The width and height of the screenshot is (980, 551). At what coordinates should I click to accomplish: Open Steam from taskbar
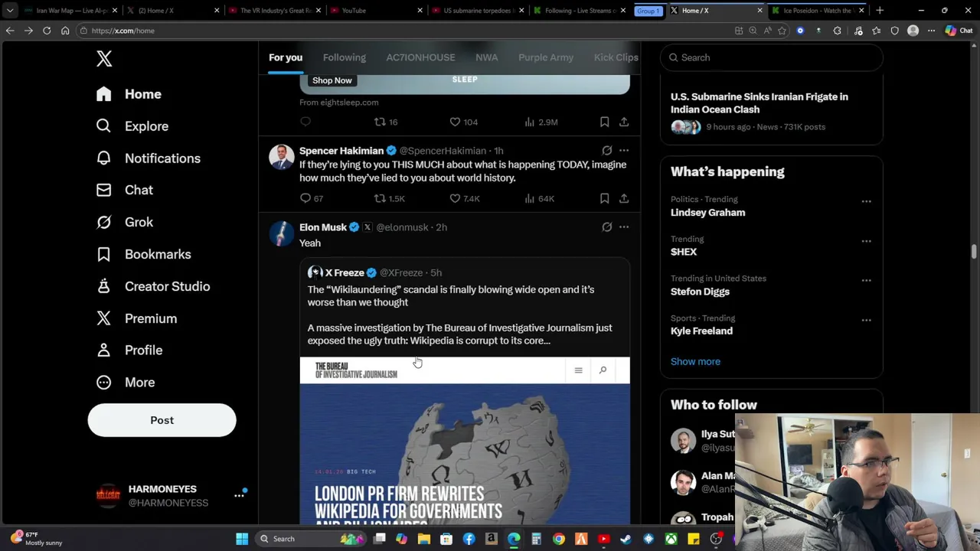(x=626, y=539)
